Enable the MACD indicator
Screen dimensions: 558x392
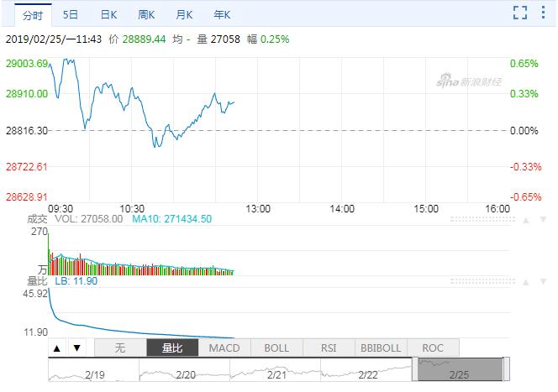[x=224, y=348]
